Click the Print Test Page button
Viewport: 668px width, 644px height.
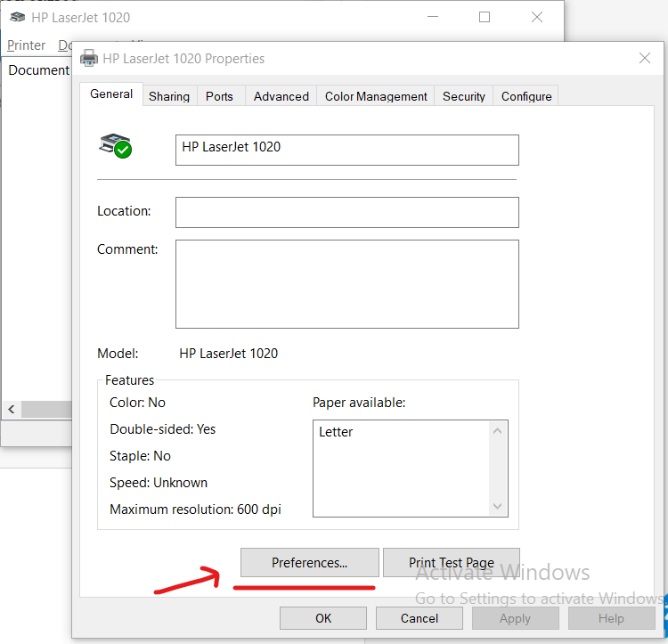tap(451, 563)
